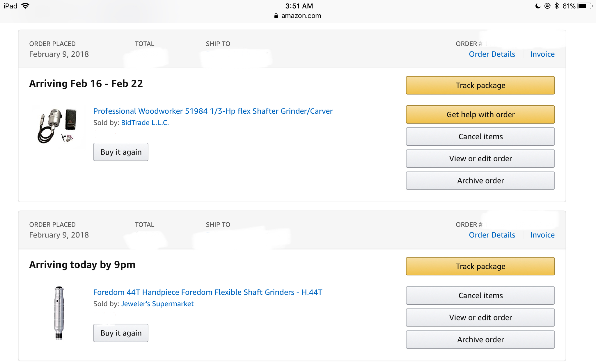The image size is (596, 364).
Task: Tap the Do Not Disturb moon icon
Action: pyautogui.click(x=538, y=6)
